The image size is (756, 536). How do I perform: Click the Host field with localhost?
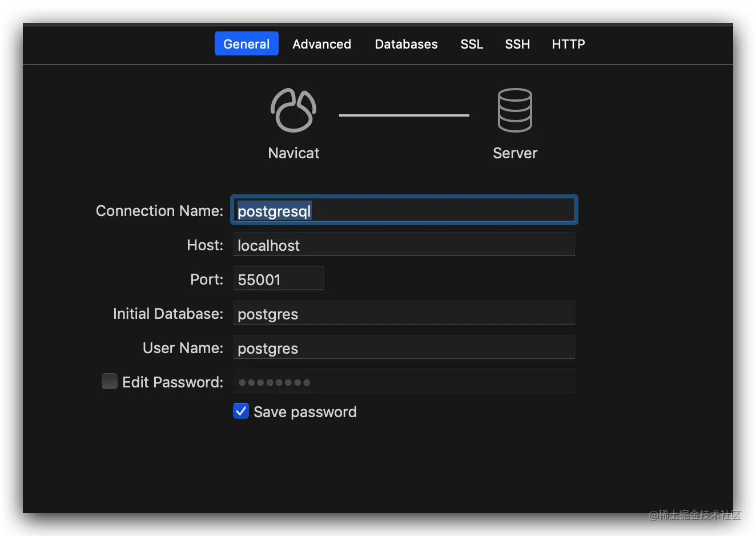404,245
